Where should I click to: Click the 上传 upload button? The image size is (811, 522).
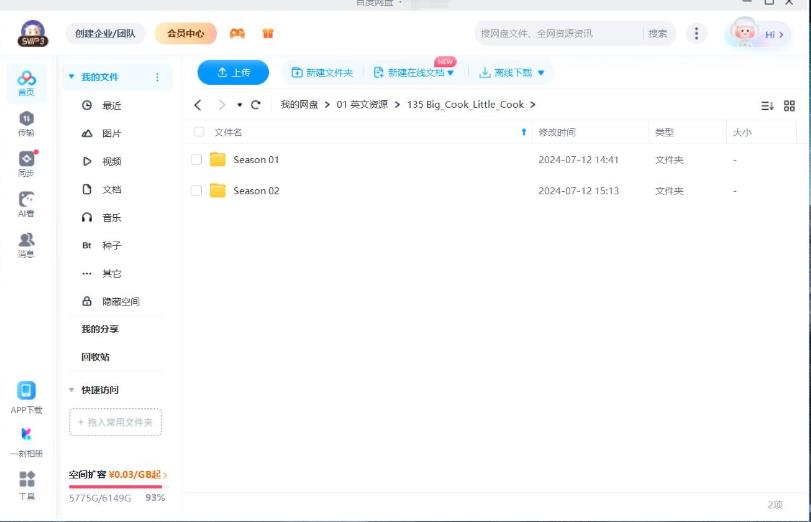click(233, 72)
